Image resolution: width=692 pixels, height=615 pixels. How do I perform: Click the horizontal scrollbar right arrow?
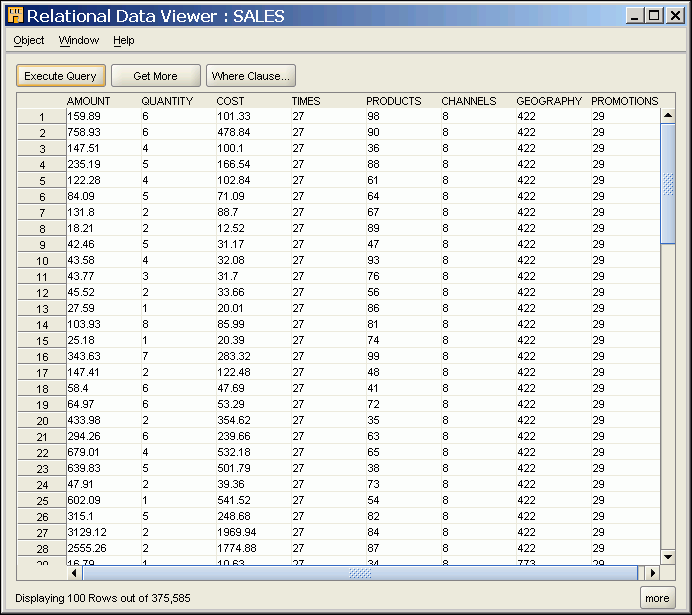point(652,573)
